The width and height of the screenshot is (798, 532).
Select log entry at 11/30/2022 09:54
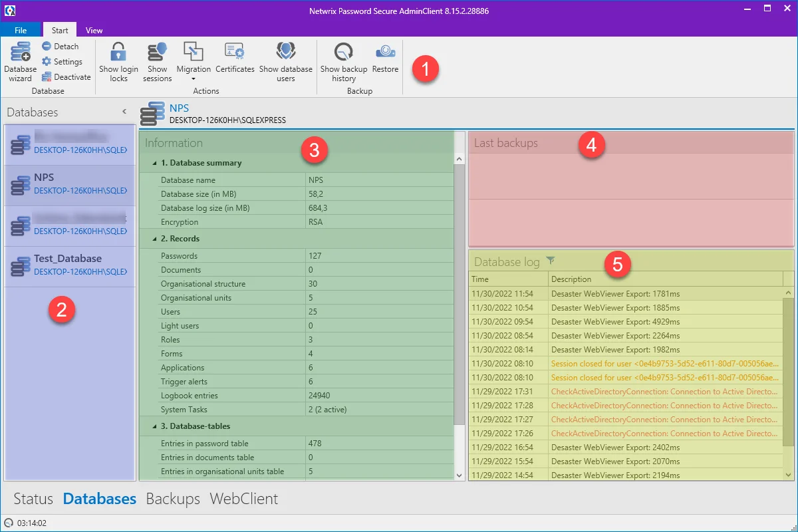click(626, 322)
